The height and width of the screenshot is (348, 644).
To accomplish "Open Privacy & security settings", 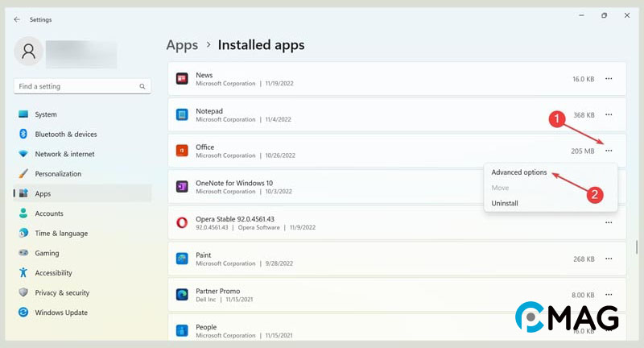I will 62,292.
